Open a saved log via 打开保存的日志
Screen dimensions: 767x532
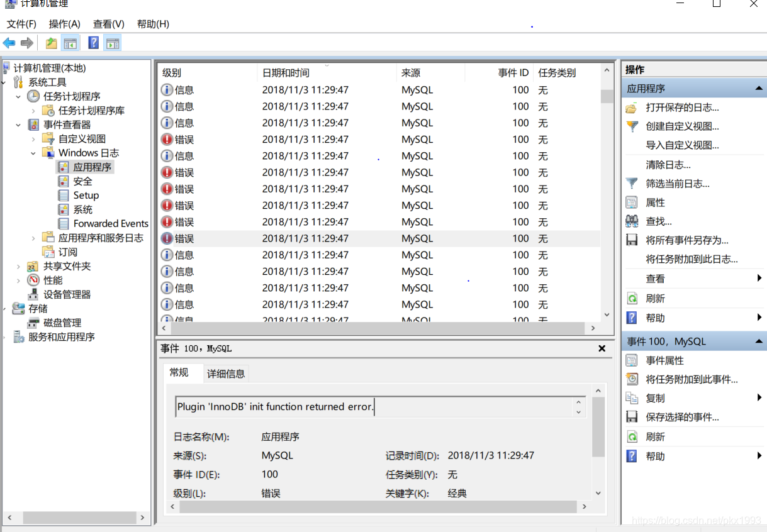coord(681,108)
